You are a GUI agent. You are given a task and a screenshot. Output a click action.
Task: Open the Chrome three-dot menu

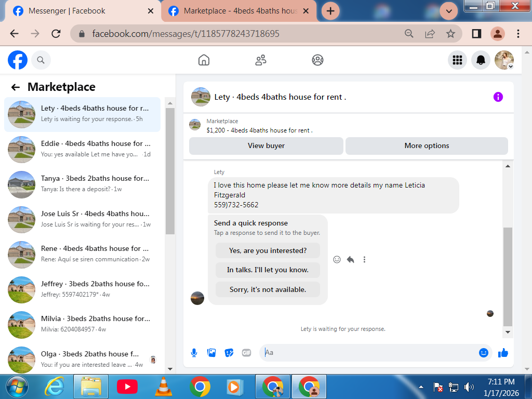[x=518, y=34]
